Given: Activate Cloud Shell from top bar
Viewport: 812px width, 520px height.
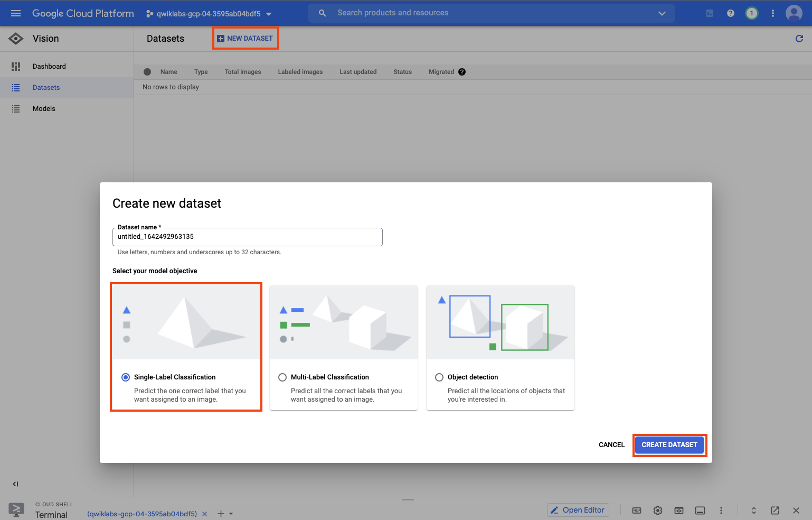Looking at the screenshot, I should 710,13.
